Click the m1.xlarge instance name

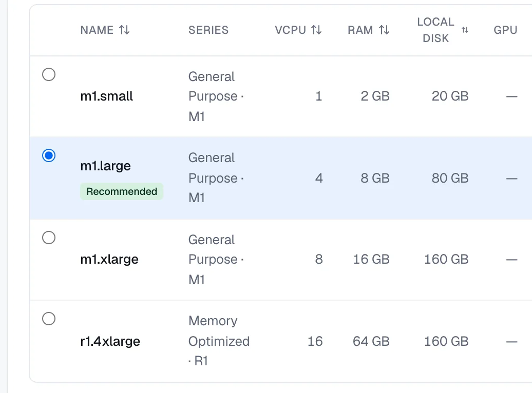click(x=109, y=260)
